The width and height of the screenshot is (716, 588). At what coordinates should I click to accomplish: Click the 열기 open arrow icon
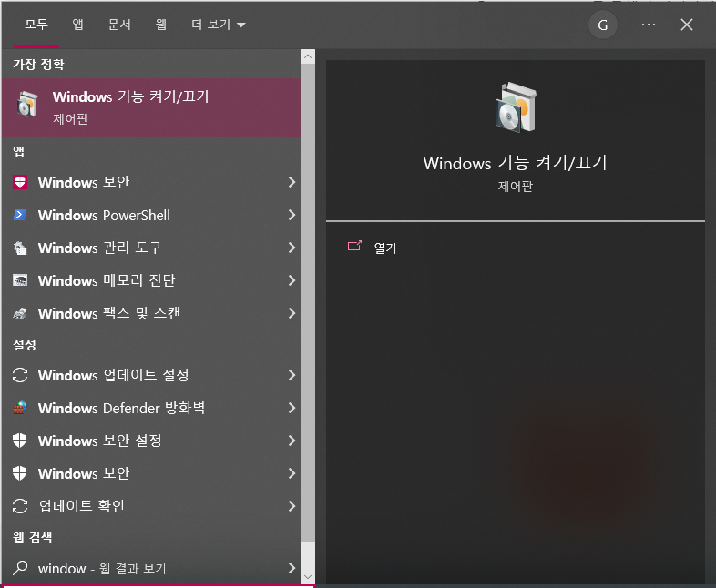354,247
